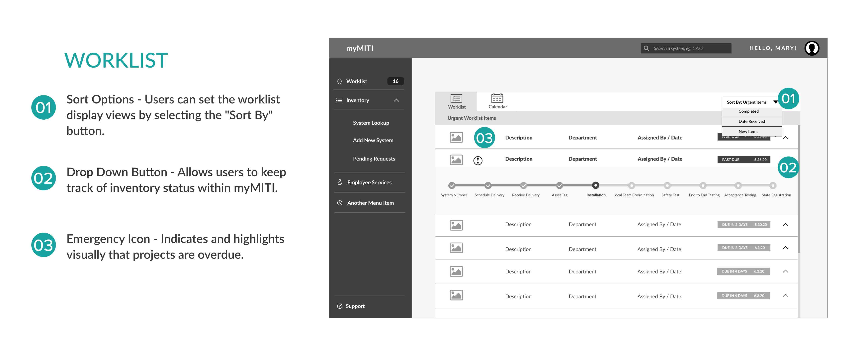
Task: Click the Installation progress step marker
Action: [x=595, y=185]
